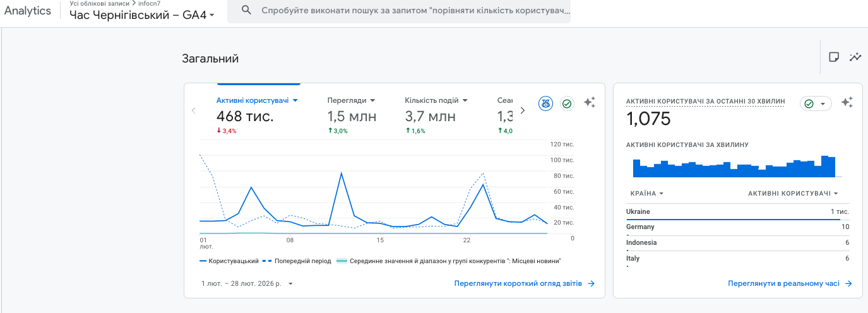Open the realtime card data quality dropdown

pos(816,103)
